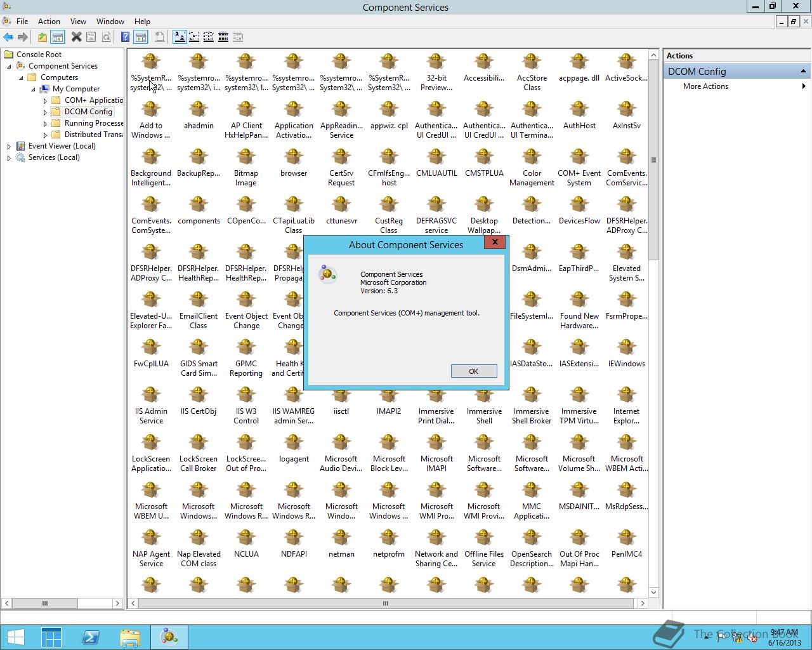Screen dimensions: 812x650
Task: Open Help via the blue question mark icon
Action: click(x=125, y=37)
